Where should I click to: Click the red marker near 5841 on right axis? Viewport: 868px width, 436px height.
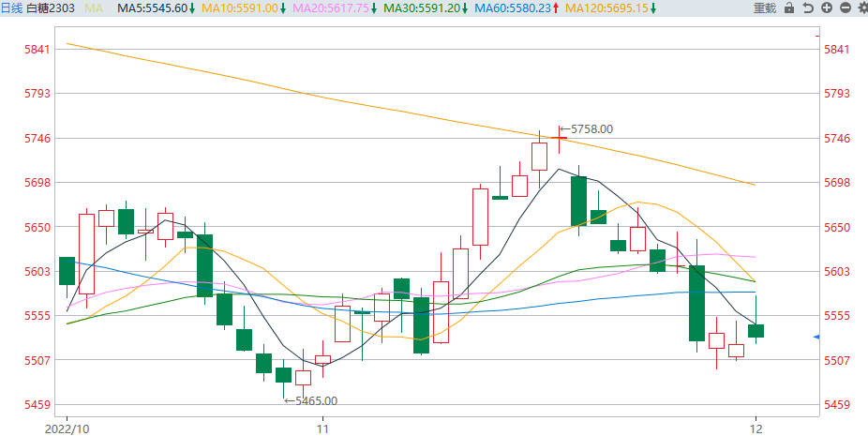tap(818, 36)
